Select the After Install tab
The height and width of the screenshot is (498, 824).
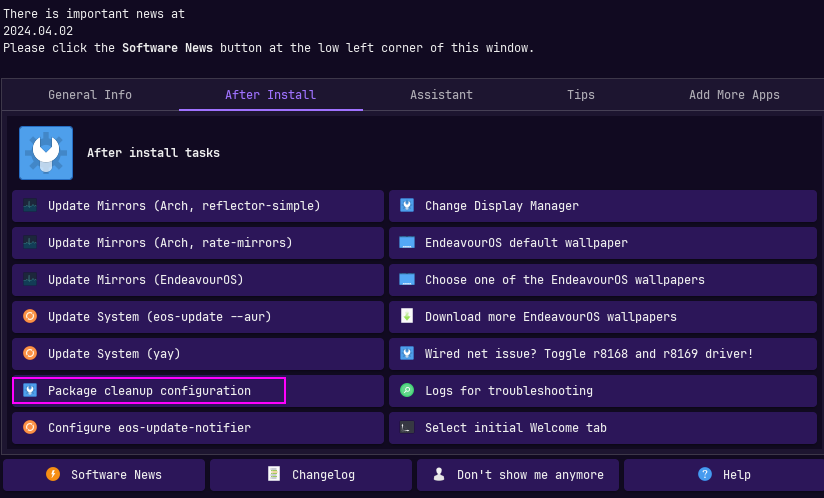[271, 95]
